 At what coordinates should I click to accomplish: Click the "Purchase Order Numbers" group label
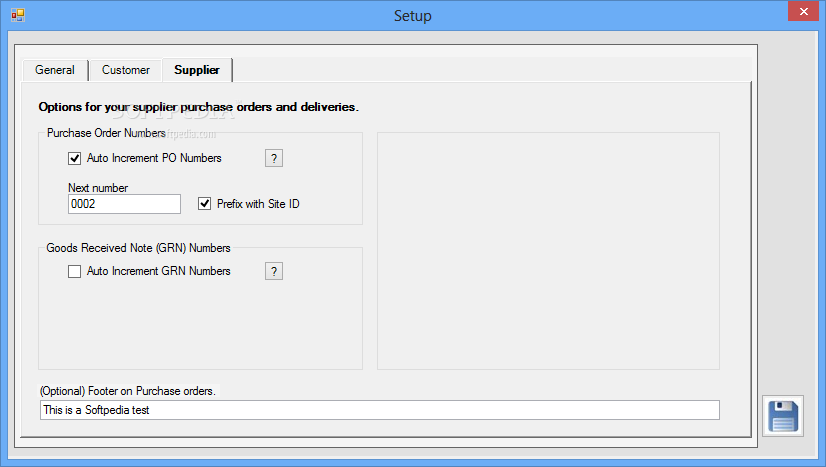(x=106, y=133)
